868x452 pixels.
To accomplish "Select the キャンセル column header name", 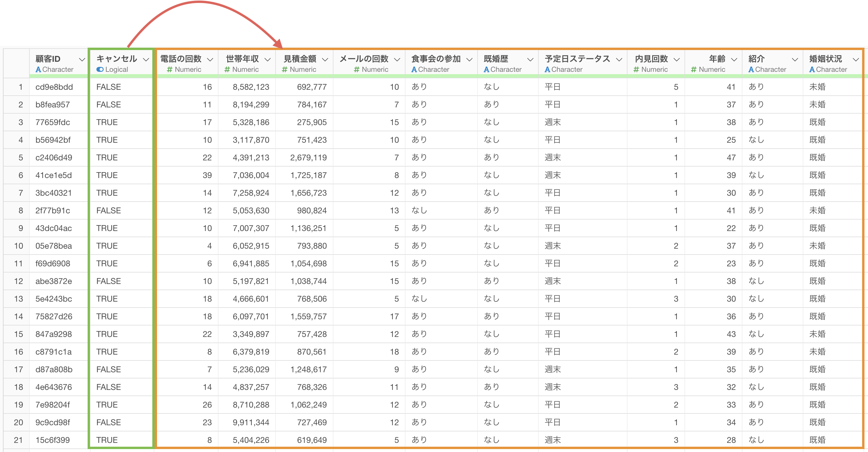I will (117, 59).
